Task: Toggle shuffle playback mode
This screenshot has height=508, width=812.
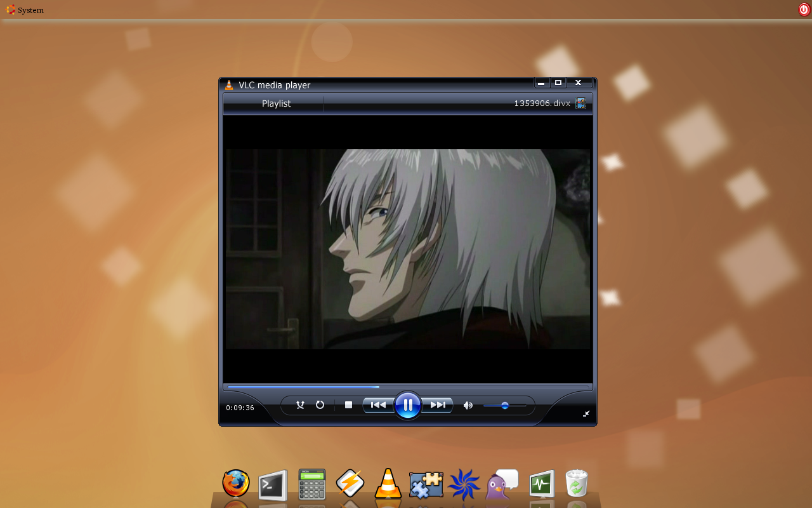Action: 300,405
